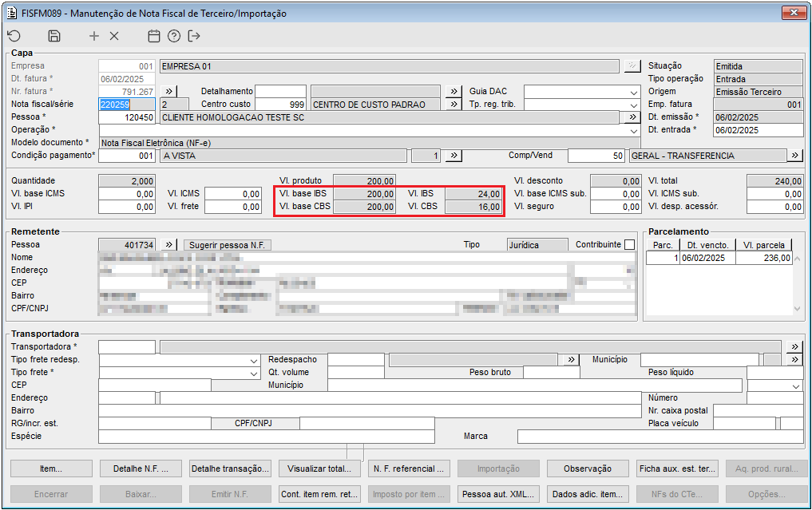This screenshot has width=812, height=510.
Task: Click lookup arrow after Condição pagamento
Action: coord(454,156)
